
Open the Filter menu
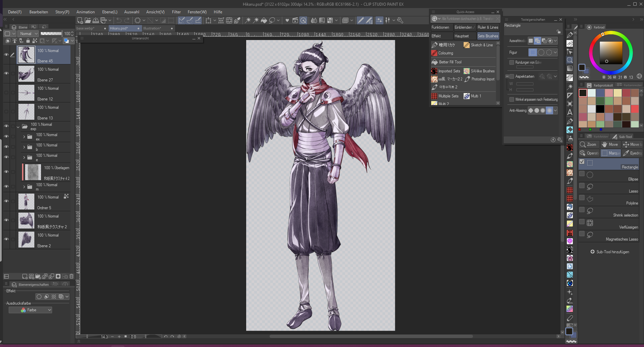point(176,12)
